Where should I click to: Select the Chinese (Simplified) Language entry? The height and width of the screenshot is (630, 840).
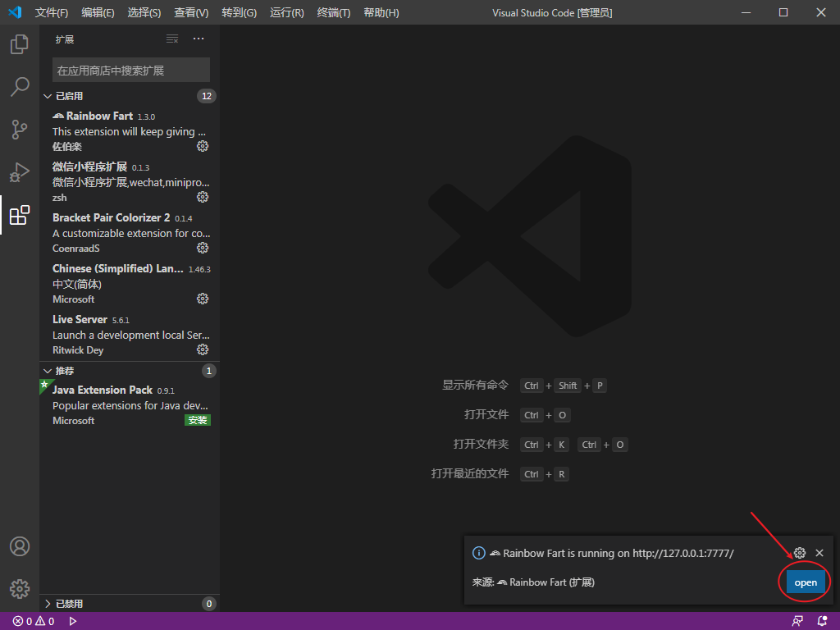tap(130, 283)
